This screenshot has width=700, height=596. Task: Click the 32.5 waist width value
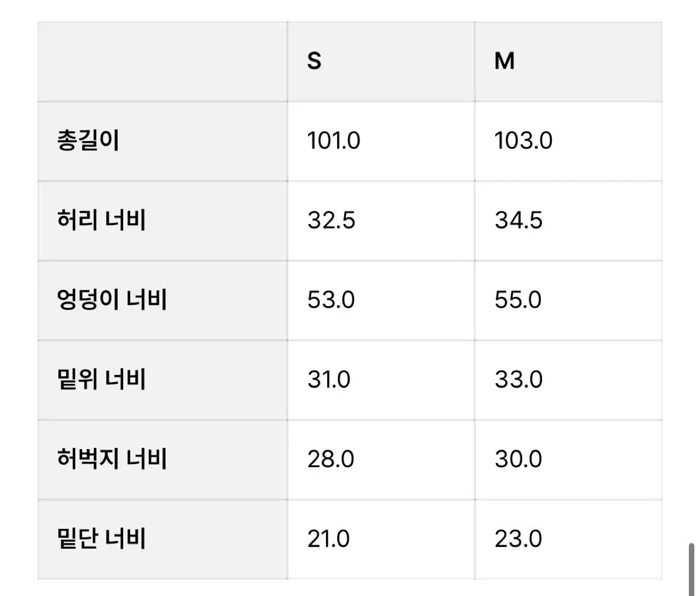[x=331, y=220]
